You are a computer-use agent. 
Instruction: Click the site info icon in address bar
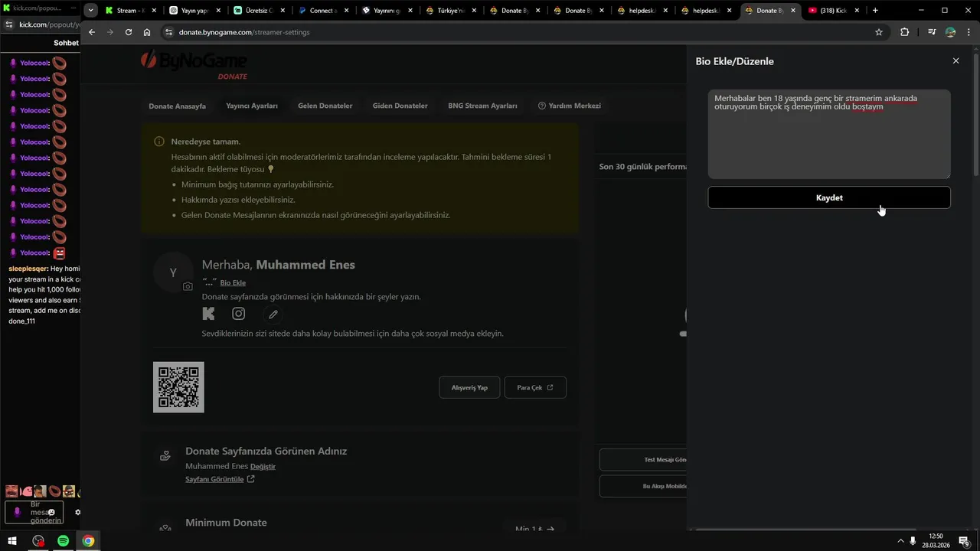(168, 32)
